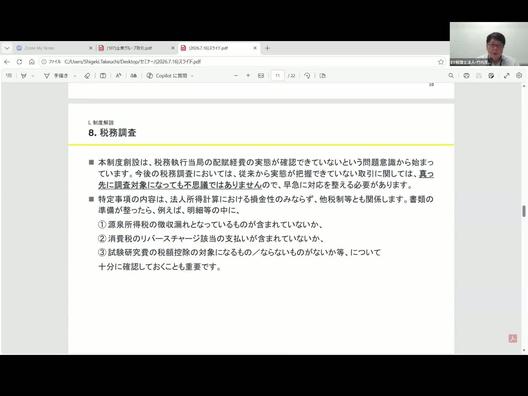Open the PDF search magnifier

pyautogui.click(x=451, y=76)
